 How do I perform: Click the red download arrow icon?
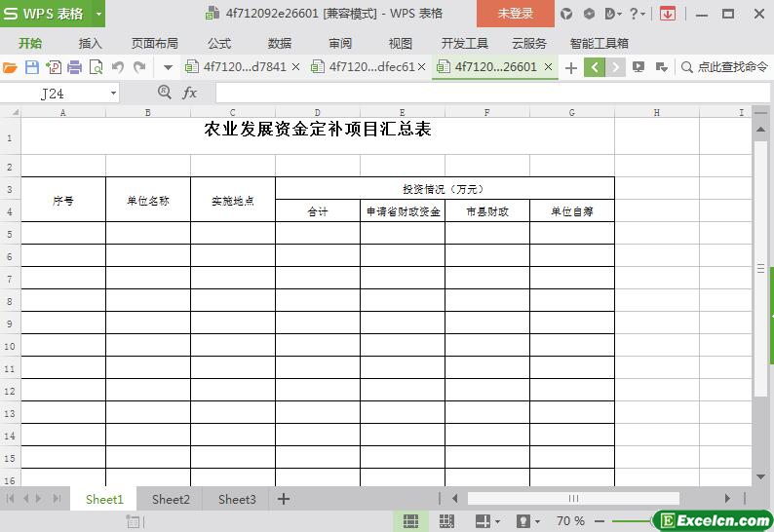pyautogui.click(x=668, y=14)
